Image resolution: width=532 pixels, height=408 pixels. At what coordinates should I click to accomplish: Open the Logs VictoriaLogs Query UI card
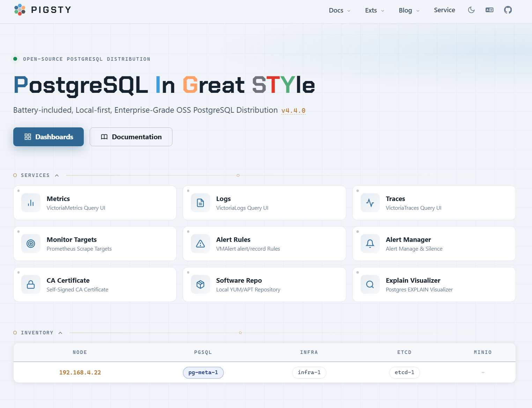(264, 203)
